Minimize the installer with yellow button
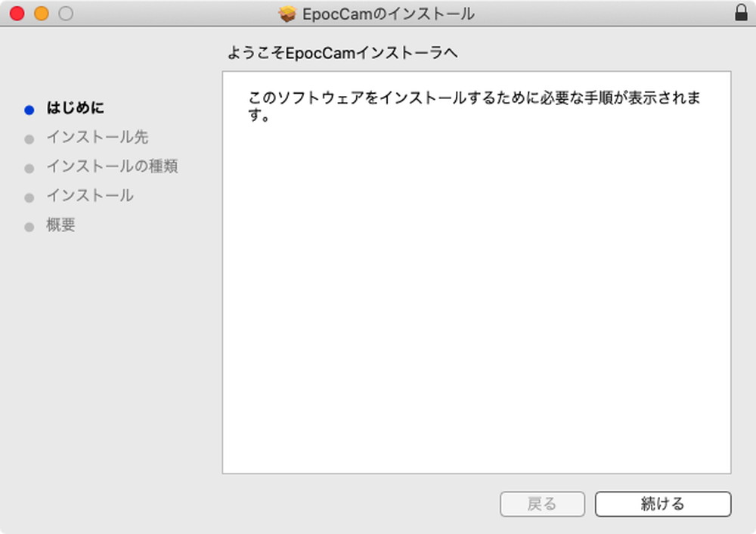This screenshot has height=534, width=756. pyautogui.click(x=42, y=14)
